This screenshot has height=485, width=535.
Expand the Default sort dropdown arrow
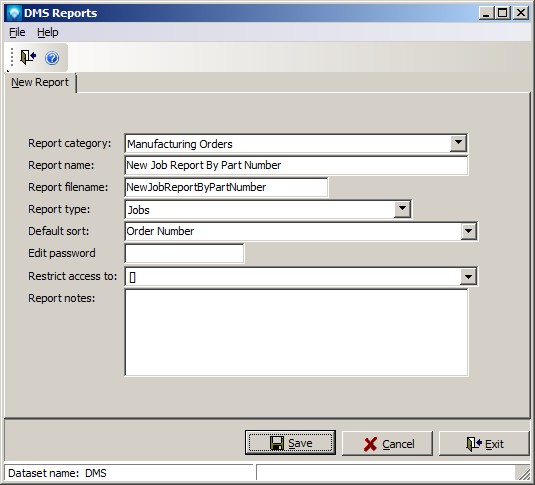click(x=468, y=231)
